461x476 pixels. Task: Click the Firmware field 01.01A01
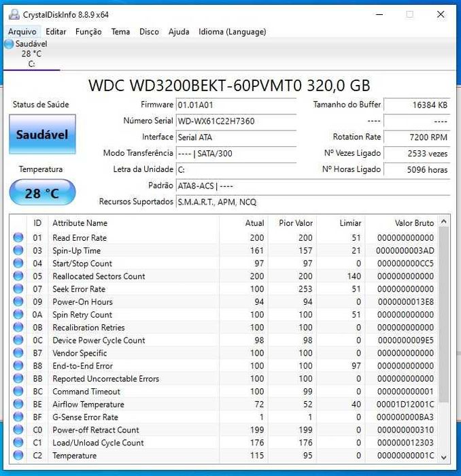pyautogui.click(x=236, y=105)
